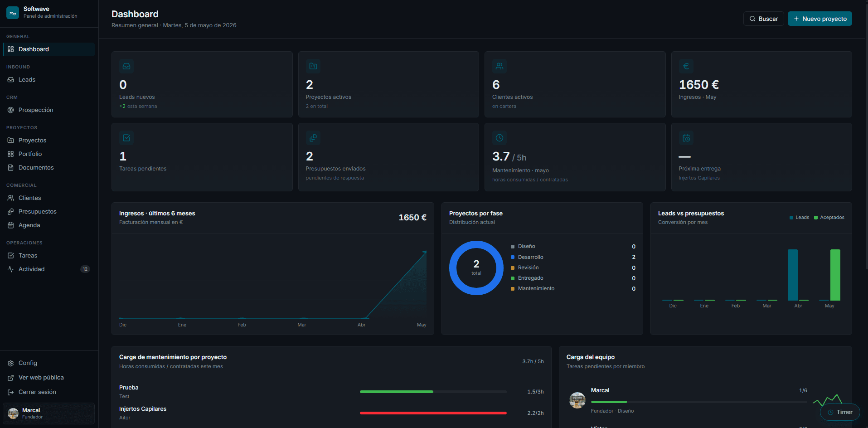868x428 pixels.
Task: Open the floating Timer button
Action: coord(840,412)
